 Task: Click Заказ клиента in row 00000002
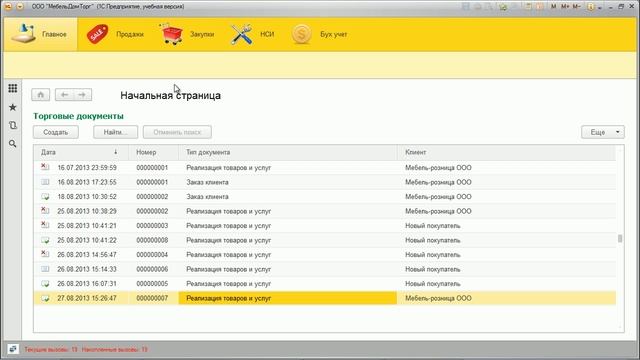207,197
